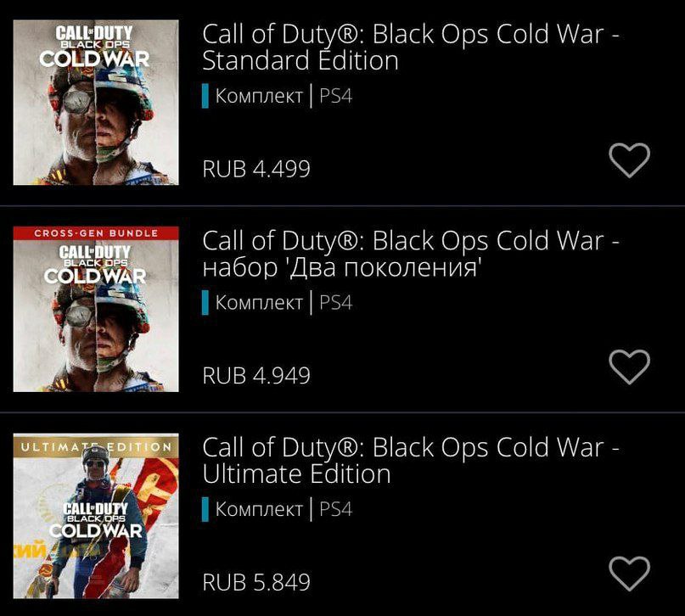Open Standard Edition cover art thumbnail
Screen dimensions: 685x616
pos(96,103)
